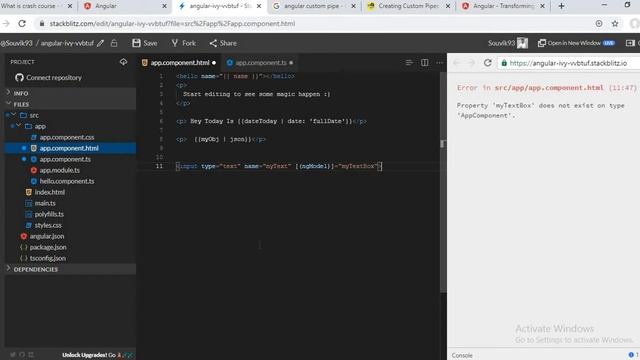Click the pencil icon to rename project
Screen dimensions: 640x360
(x=100, y=43)
